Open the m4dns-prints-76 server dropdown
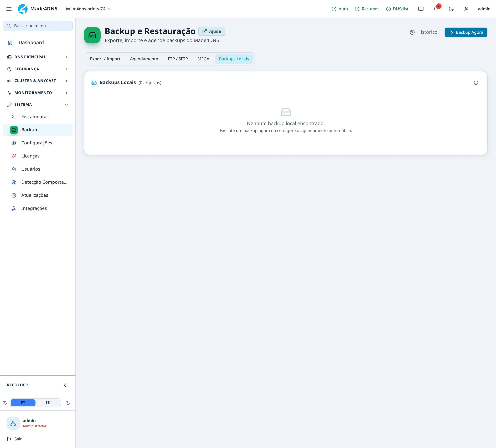 click(88, 9)
